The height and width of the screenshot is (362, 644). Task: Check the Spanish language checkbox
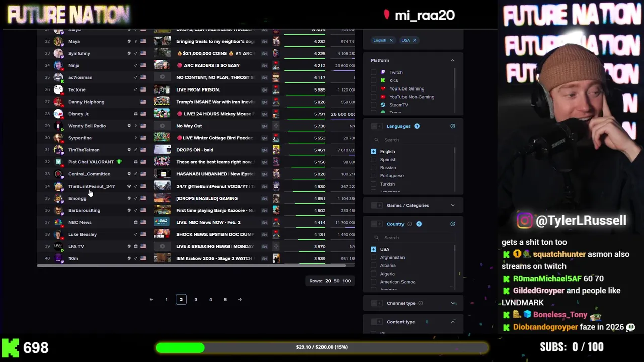(373, 159)
